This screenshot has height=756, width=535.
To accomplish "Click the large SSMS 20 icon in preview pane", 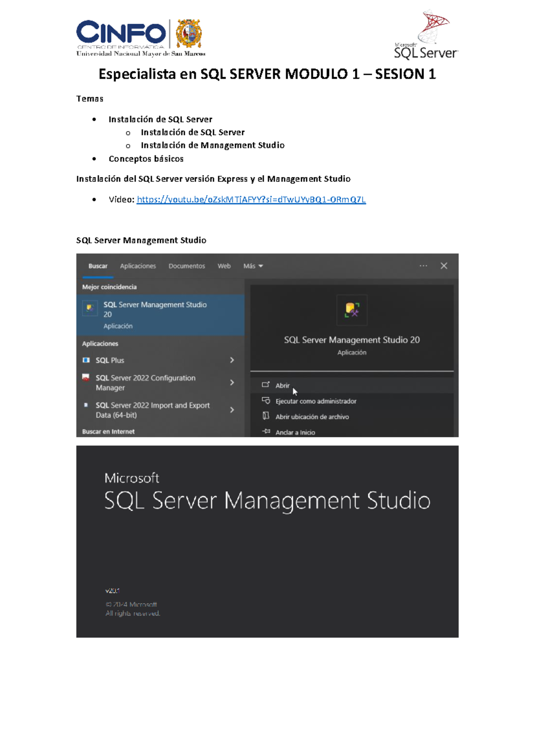I will [352, 310].
